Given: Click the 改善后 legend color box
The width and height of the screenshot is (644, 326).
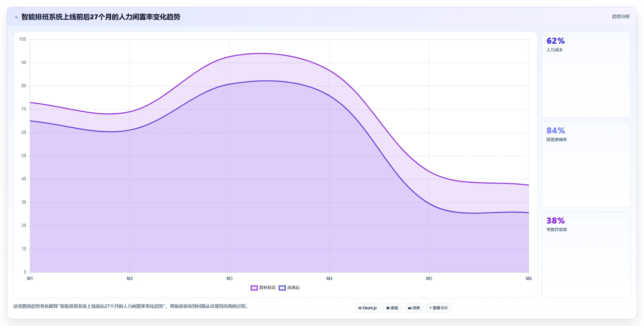Looking at the screenshot, I should [x=282, y=288].
